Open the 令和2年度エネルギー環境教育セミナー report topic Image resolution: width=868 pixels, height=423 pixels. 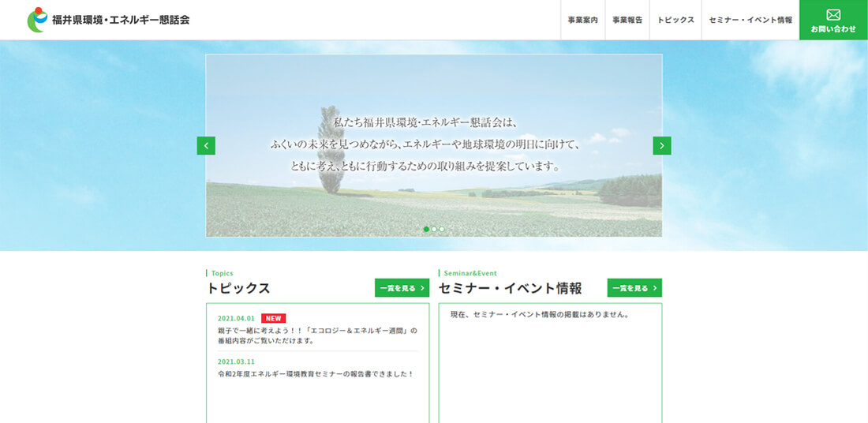[x=316, y=374]
